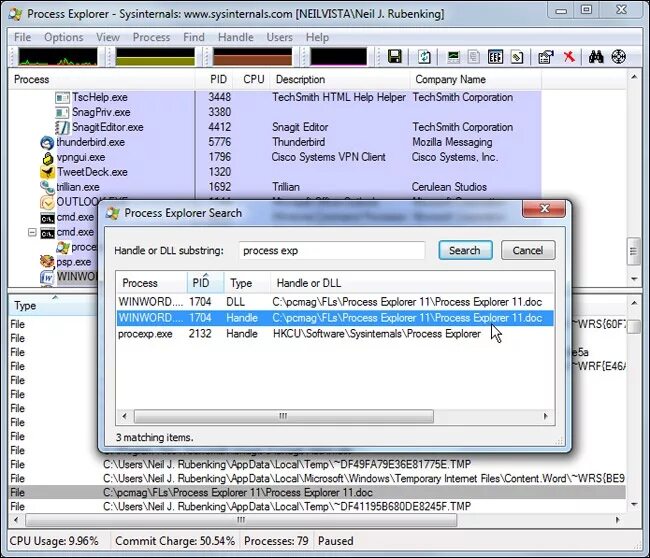Click the View DLLs/Handles toolbar icon
The height and width of the screenshot is (558, 650).
pos(517,56)
